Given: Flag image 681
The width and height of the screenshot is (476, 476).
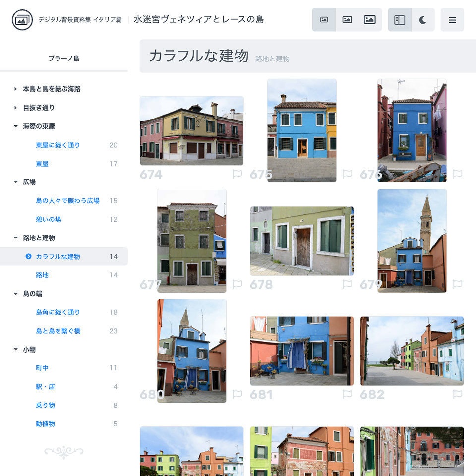Looking at the screenshot, I should [347, 394].
